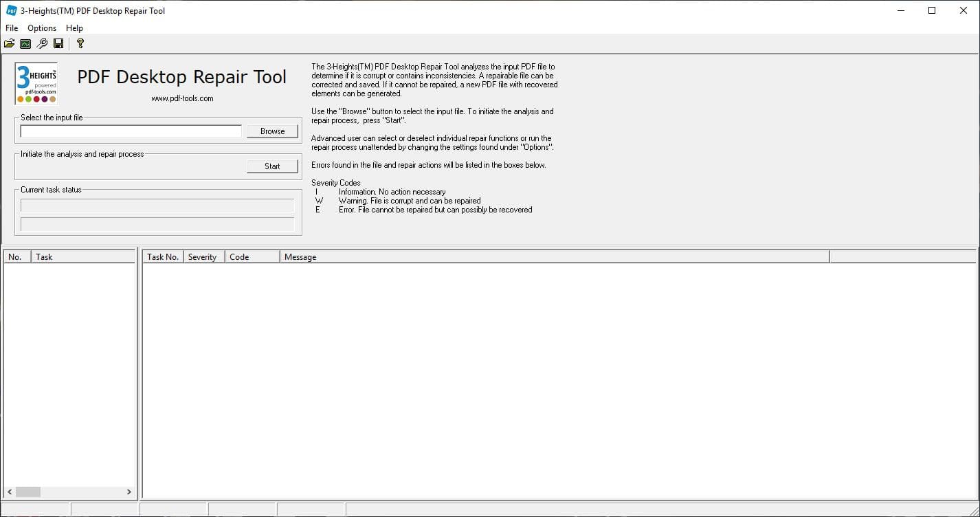Click the floppy disk save toolbar icon
Screen dimensions: 980x517
tap(58, 43)
